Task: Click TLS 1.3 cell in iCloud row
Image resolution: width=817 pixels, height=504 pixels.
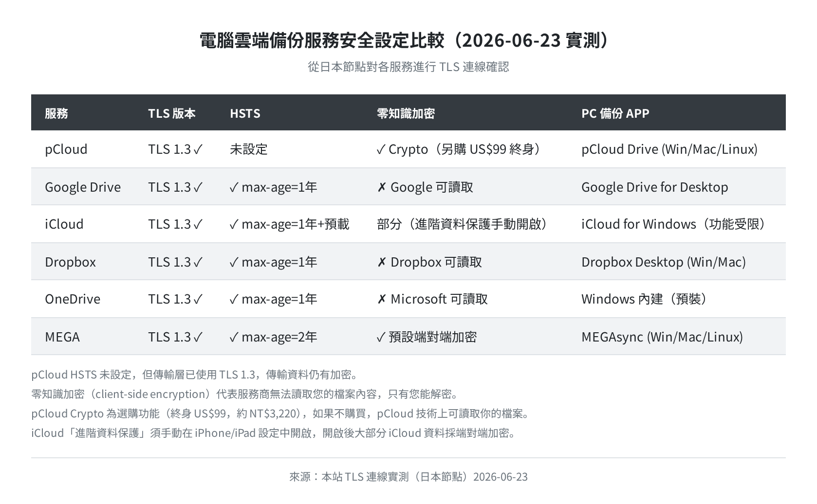Action: (x=175, y=224)
